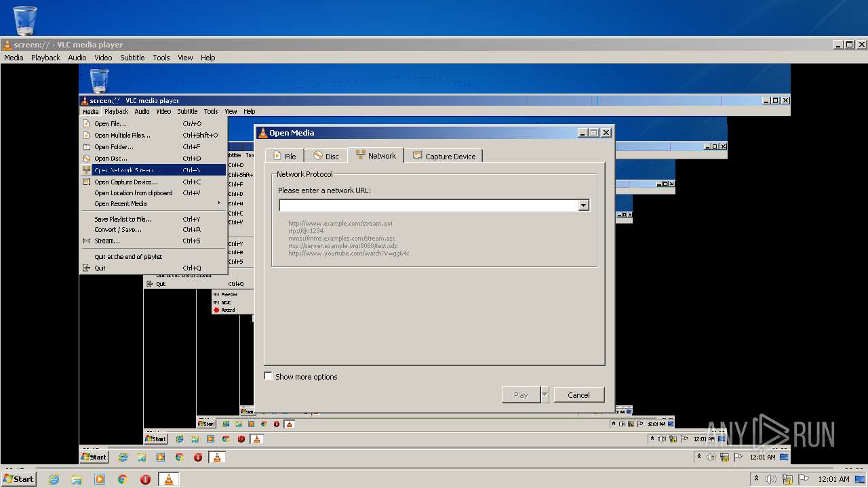
Task: Switch to the File tab in Open Media
Action: pos(284,156)
